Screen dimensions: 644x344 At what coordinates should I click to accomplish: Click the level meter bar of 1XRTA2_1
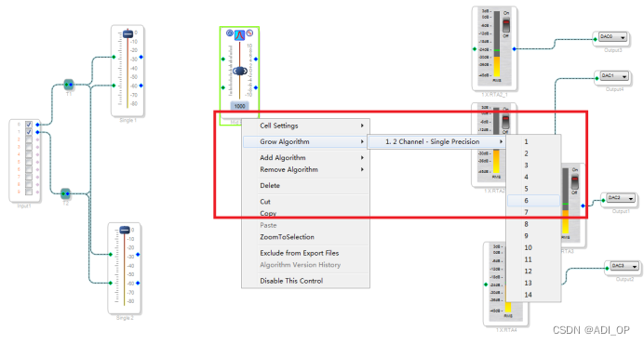[x=497, y=44]
